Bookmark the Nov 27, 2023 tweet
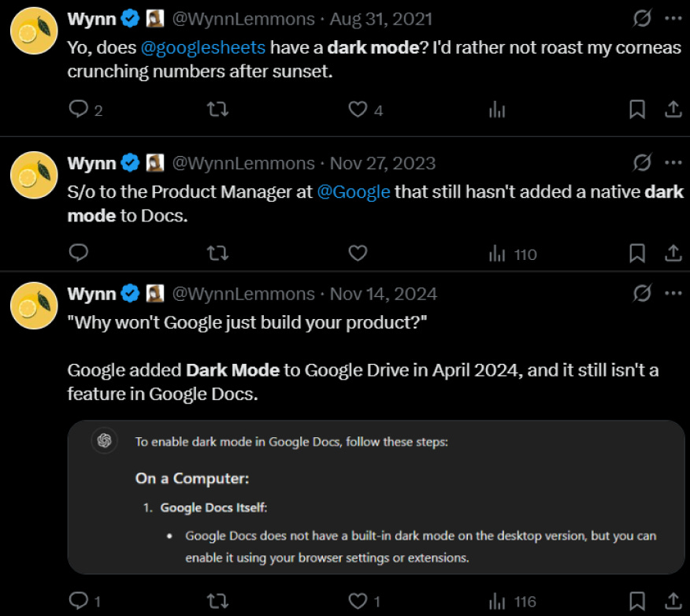Image resolution: width=690 pixels, height=616 pixels. point(636,253)
